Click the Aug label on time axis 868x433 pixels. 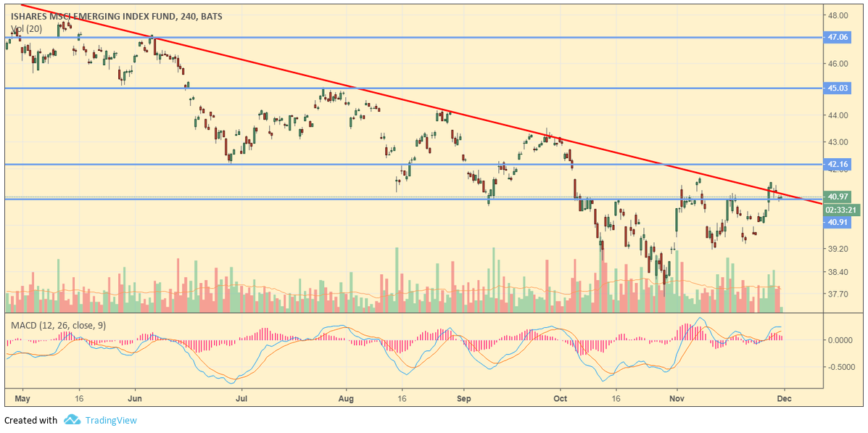[346, 398]
